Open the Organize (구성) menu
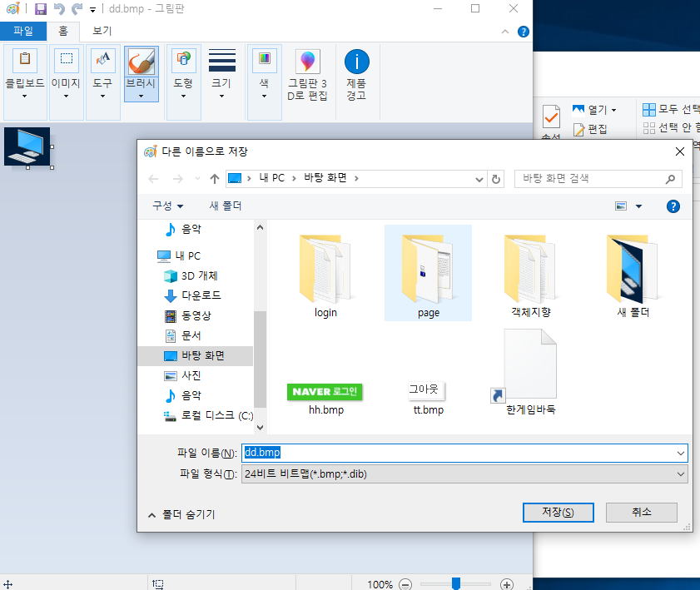 [x=168, y=206]
